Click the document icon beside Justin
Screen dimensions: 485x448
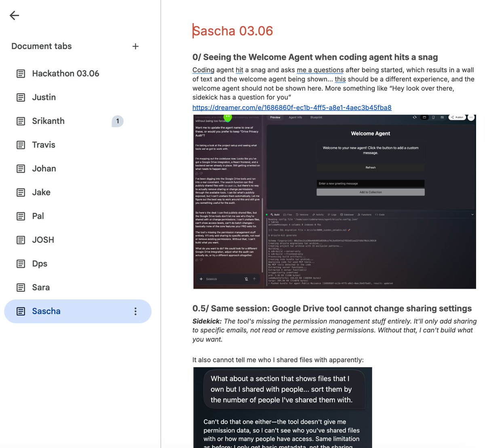coord(21,97)
